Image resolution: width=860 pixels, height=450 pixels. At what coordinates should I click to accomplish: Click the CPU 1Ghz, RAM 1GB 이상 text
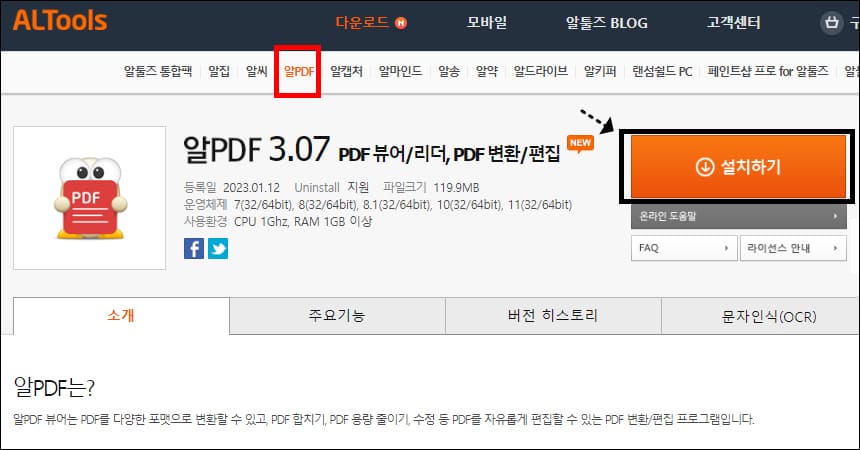[303, 222]
